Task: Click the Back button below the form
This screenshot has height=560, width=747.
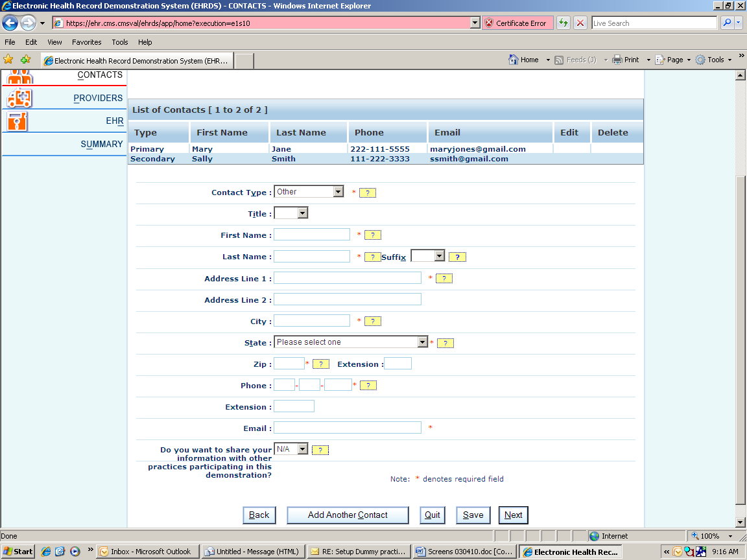Action: [259, 515]
